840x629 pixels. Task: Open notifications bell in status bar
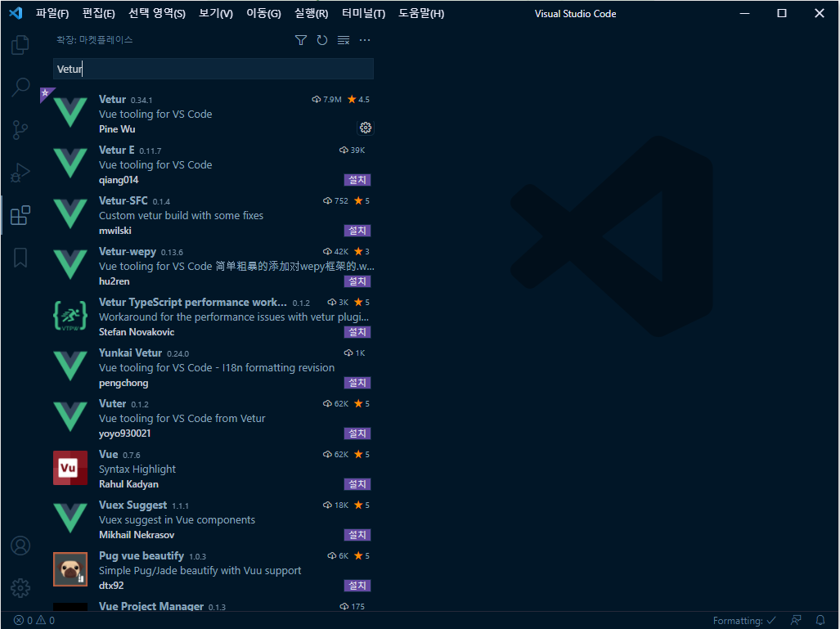coord(820,621)
